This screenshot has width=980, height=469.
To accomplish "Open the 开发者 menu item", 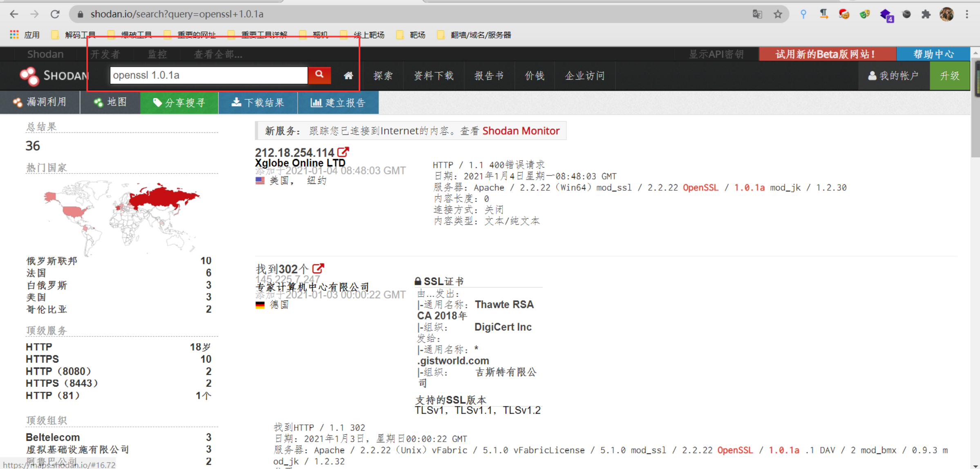I will [x=105, y=54].
